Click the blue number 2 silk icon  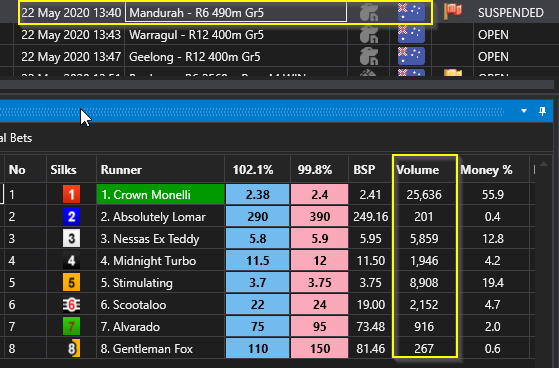pyautogui.click(x=71, y=216)
